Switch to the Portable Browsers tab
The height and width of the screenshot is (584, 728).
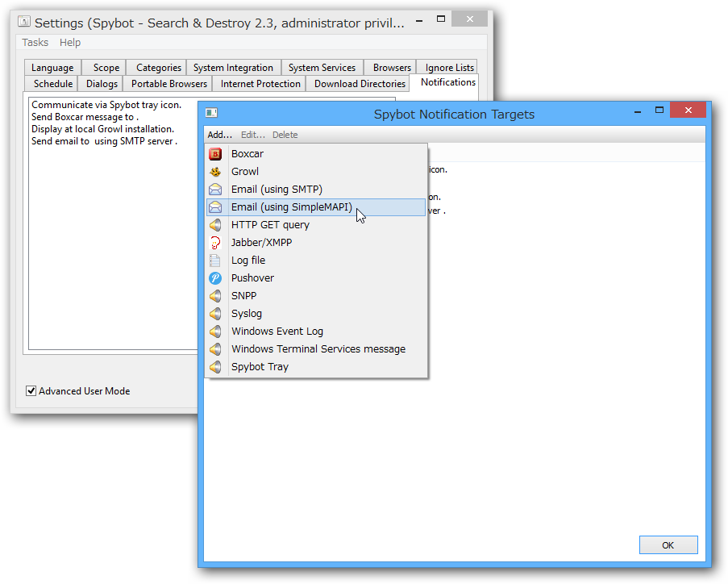click(169, 84)
